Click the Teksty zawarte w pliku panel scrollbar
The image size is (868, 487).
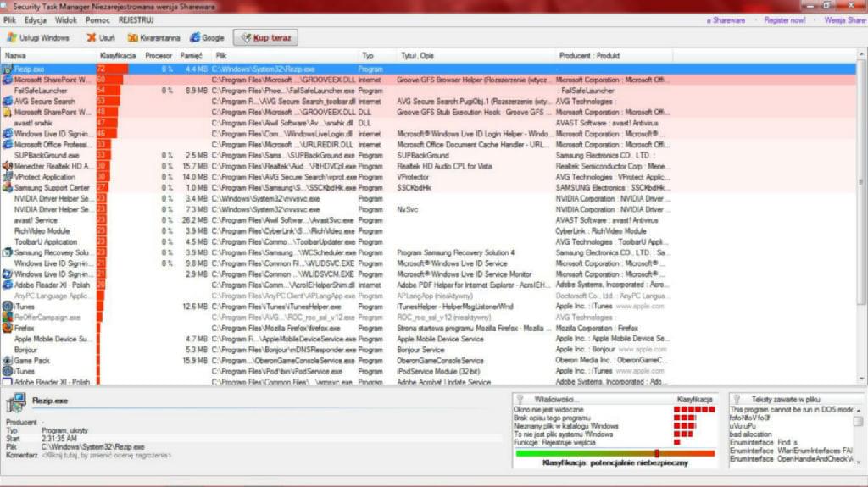click(x=859, y=435)
